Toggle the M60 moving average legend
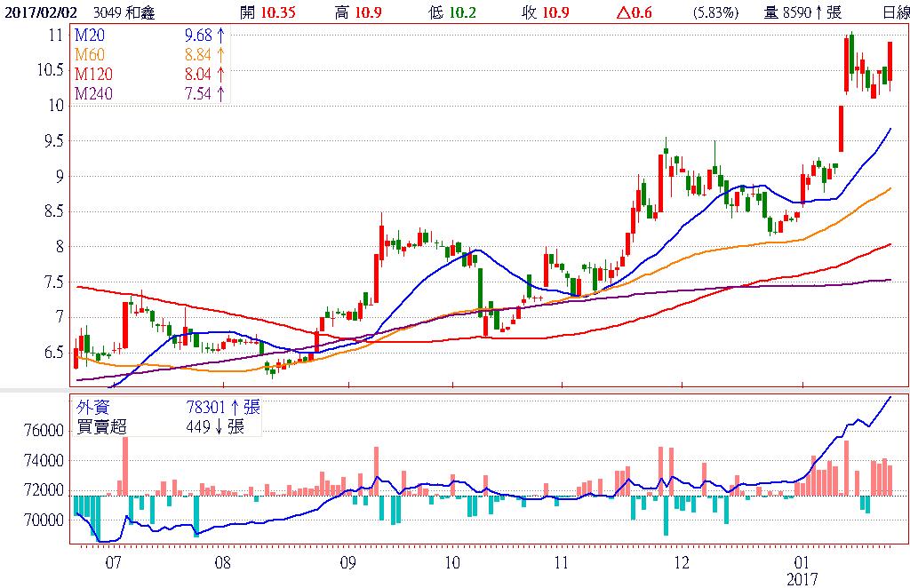The width and height of the screenshot is (910, 588). pyautogui.click(x=89, y=55)
